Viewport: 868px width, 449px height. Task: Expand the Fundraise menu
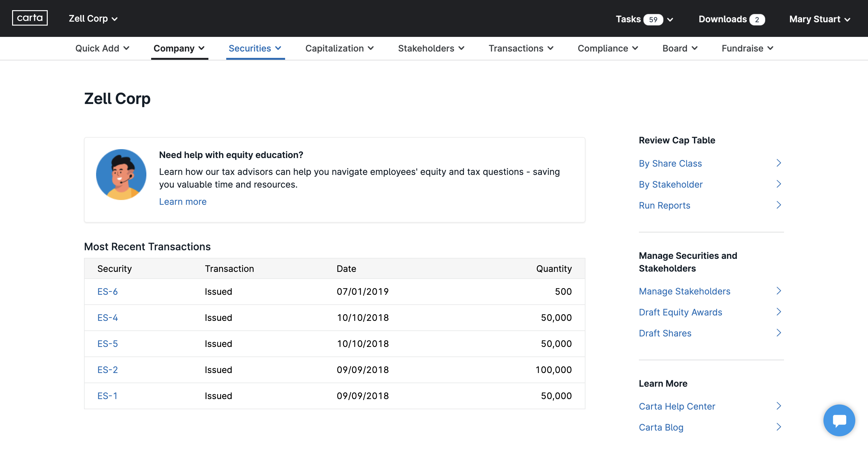pos(747,48)
